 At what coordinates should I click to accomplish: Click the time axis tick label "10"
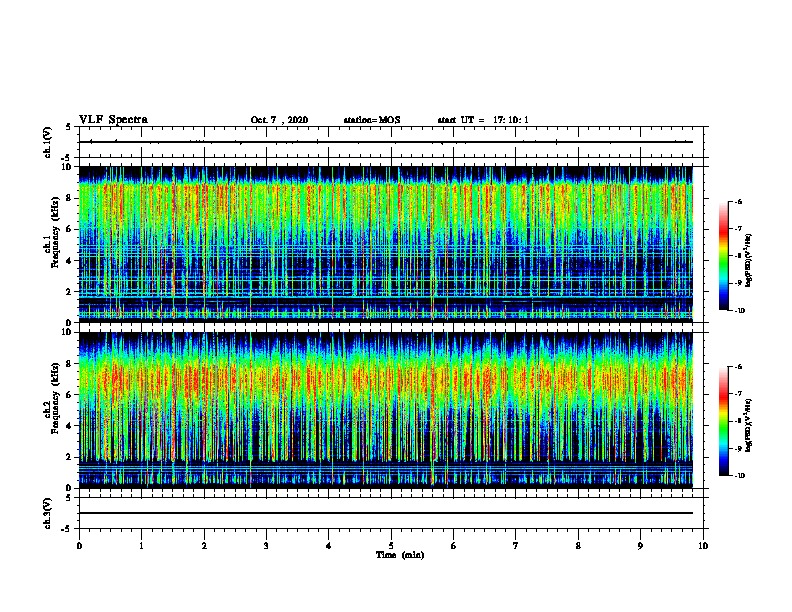pos(703,546)
